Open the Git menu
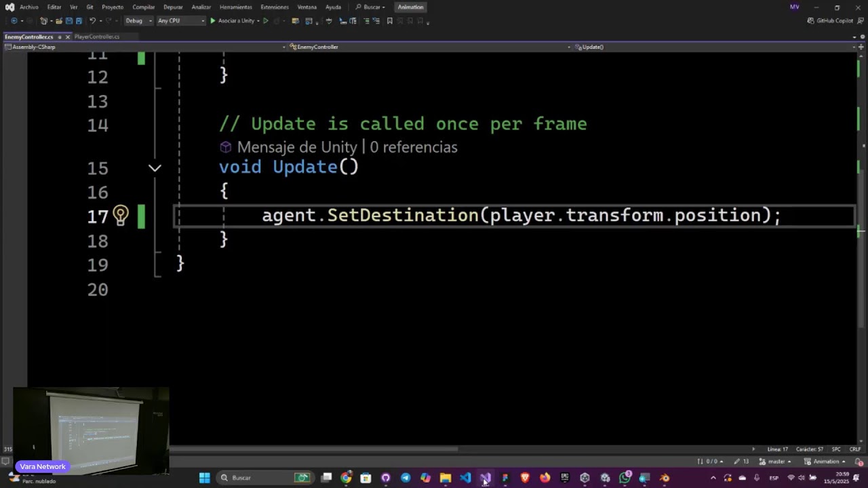 [90, 7]
